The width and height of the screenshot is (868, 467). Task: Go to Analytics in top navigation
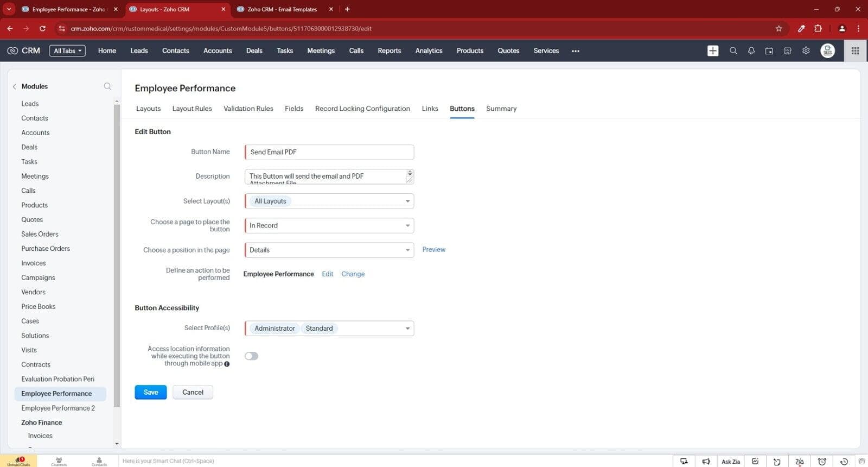point(429,51)
